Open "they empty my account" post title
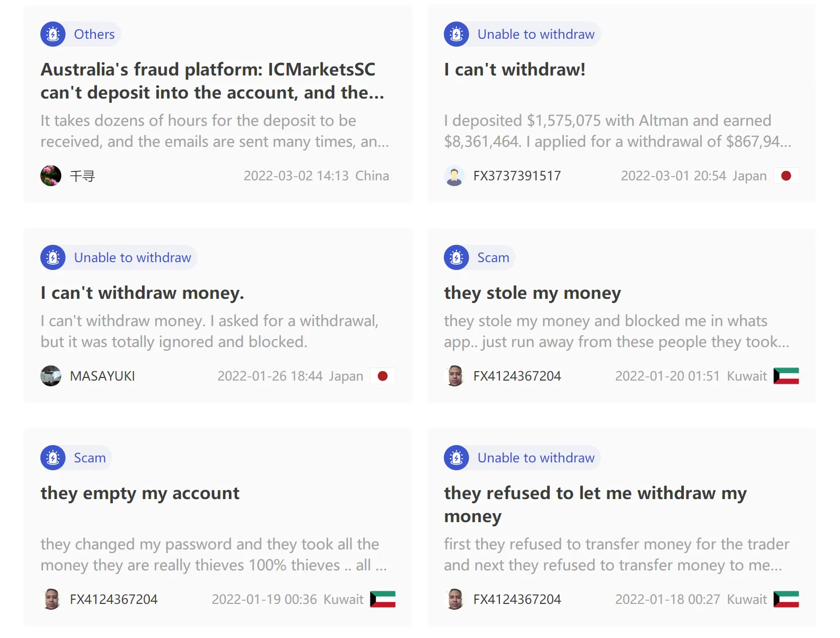This screenshot has width=840, height=638. pyautogui.click(x=140, y=493)
